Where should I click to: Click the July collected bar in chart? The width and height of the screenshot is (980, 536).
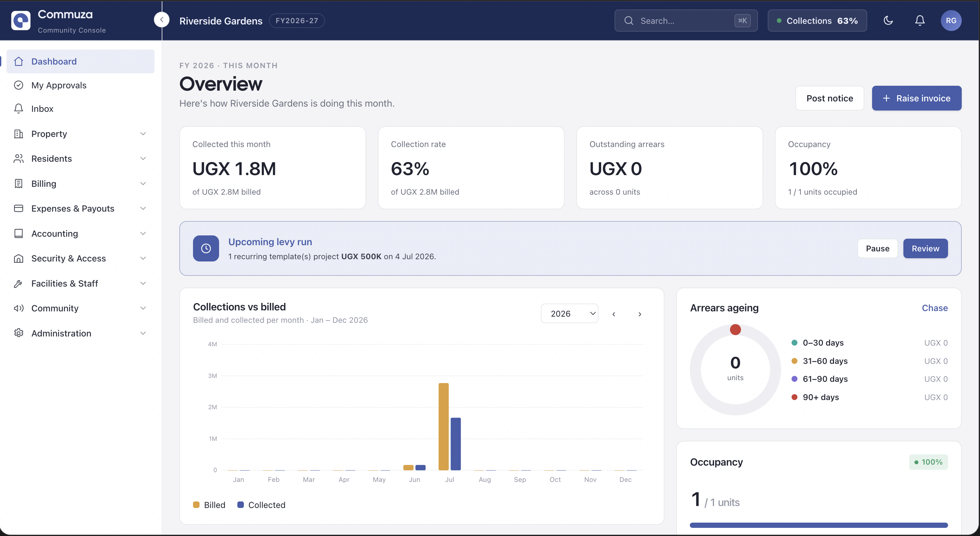[x=456, y=444]
